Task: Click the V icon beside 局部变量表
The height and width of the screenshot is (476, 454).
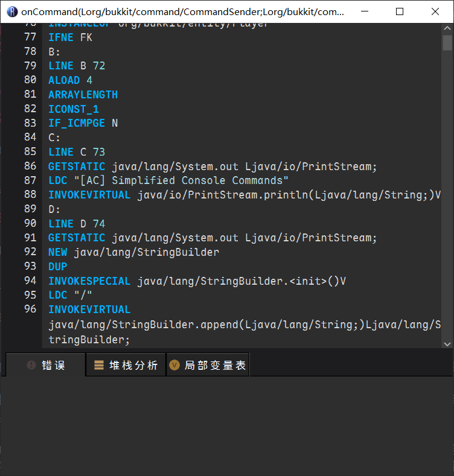Action: (x=174, y=365)
